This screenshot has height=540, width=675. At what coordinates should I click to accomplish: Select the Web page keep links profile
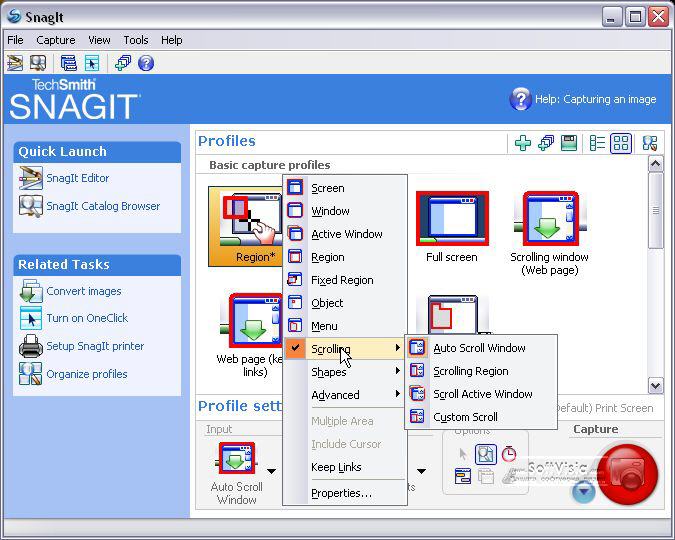click(x=250, y=335)
